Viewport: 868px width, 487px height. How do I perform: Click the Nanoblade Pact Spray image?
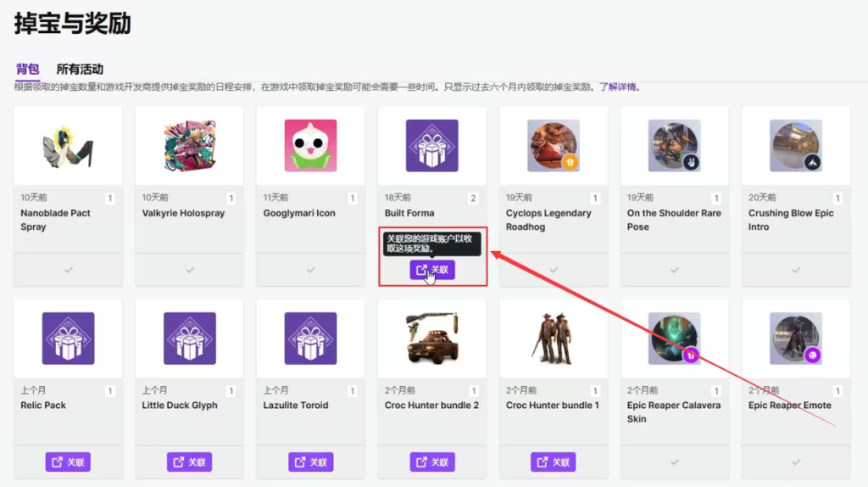(x=68, y=146)
